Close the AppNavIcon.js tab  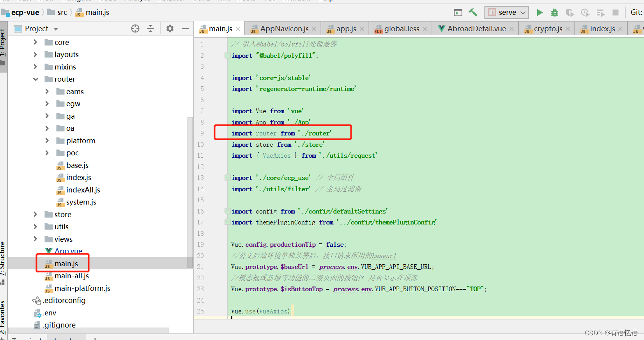pyautogui.click(x=314, y=29)
